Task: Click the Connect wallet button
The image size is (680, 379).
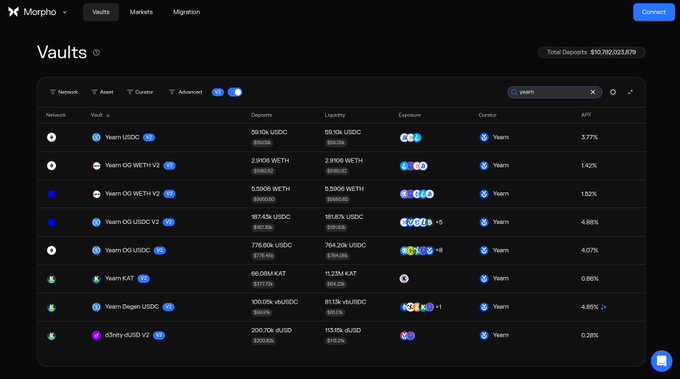Action: point(654,12)
